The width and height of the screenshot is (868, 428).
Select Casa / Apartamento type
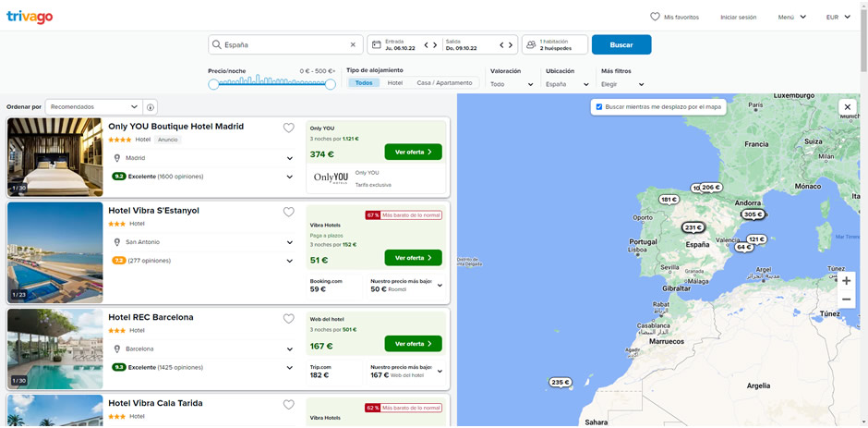click(x=445, y=82)
